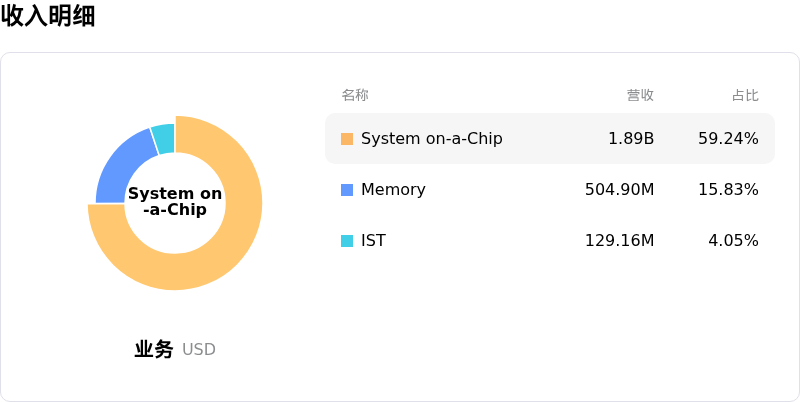Click the IST row name

pos(373,241)
